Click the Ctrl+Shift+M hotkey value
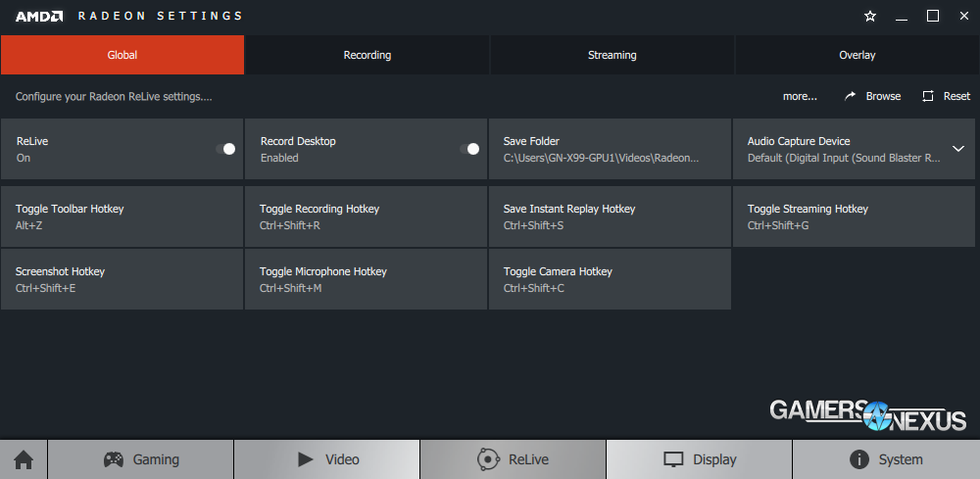980x479 pixels. tap(291, 288)
